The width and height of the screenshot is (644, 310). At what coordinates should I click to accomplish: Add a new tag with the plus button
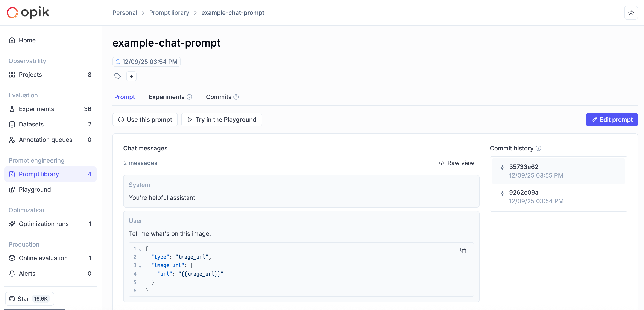click(x=131, y=76)
